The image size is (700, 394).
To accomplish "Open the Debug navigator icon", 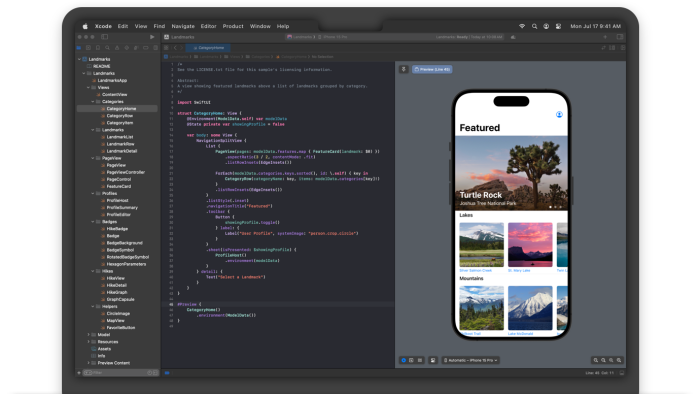I will click(x=136, y=48).
